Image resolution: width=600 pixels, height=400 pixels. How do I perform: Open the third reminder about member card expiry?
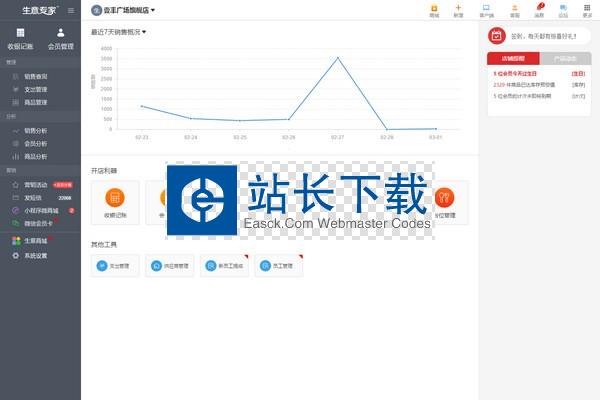(x=539, y=96)
